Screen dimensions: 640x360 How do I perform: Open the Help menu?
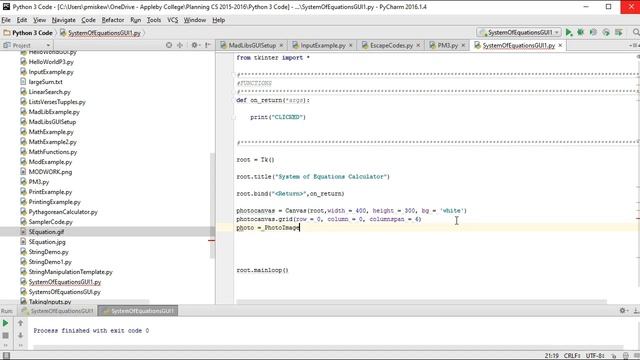click(x=218, y=20)
